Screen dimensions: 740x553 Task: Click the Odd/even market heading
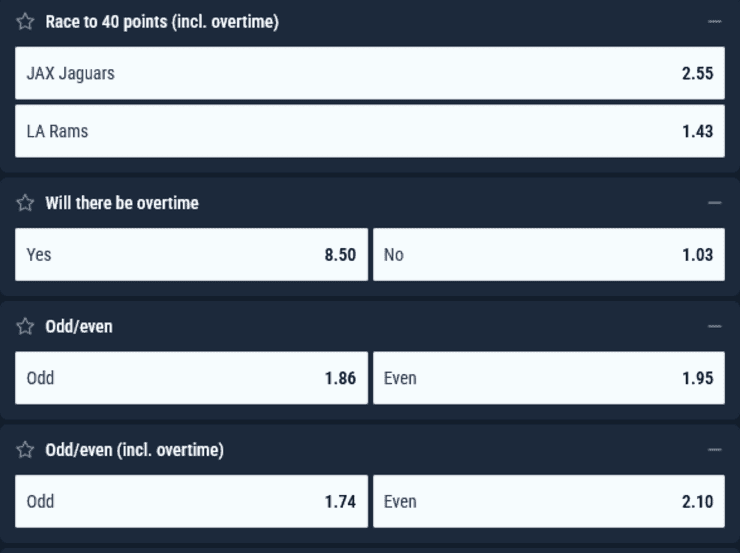[x=79, y=327]
